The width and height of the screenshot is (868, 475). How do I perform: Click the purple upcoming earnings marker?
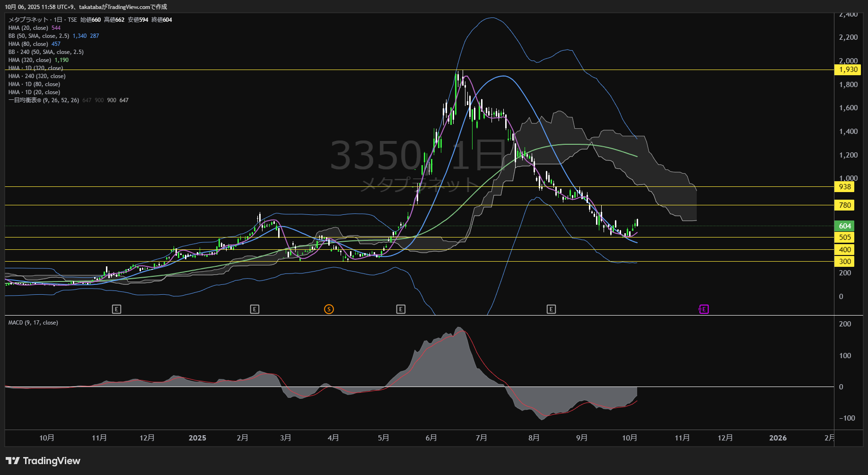[x=703, y=309]
